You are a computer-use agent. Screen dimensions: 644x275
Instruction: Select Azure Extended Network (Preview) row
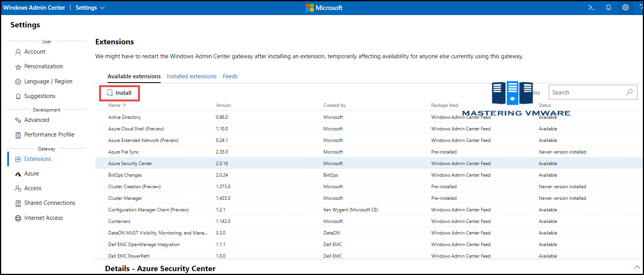tap(369, 140)
